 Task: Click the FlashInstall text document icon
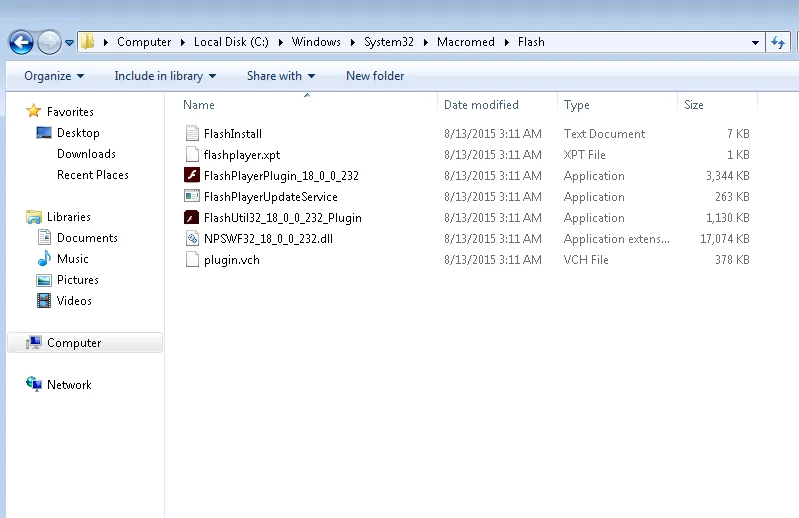(192, 133)
